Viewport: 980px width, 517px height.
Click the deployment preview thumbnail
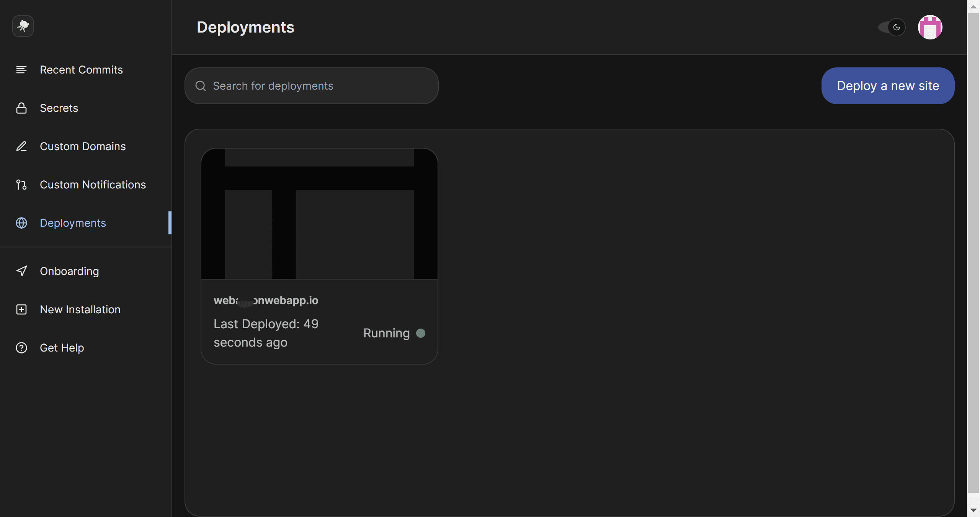point(319,214)
